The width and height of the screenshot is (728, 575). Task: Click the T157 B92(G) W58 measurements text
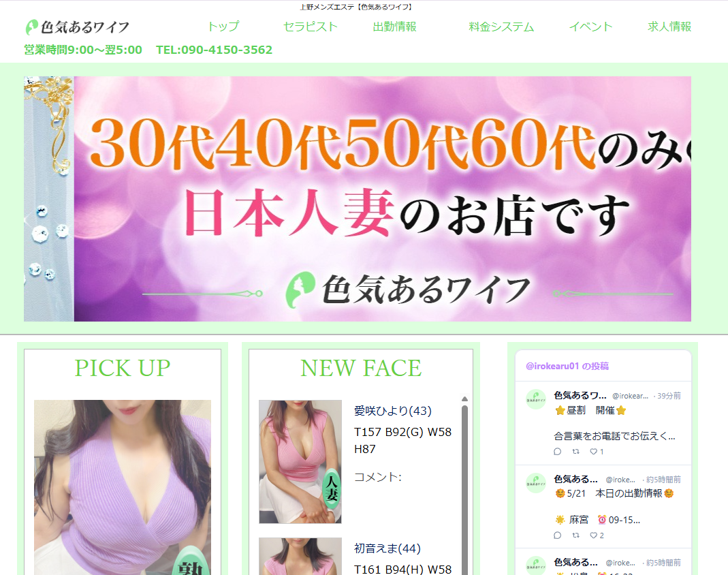pyautogui.click(x=402, y=432)
